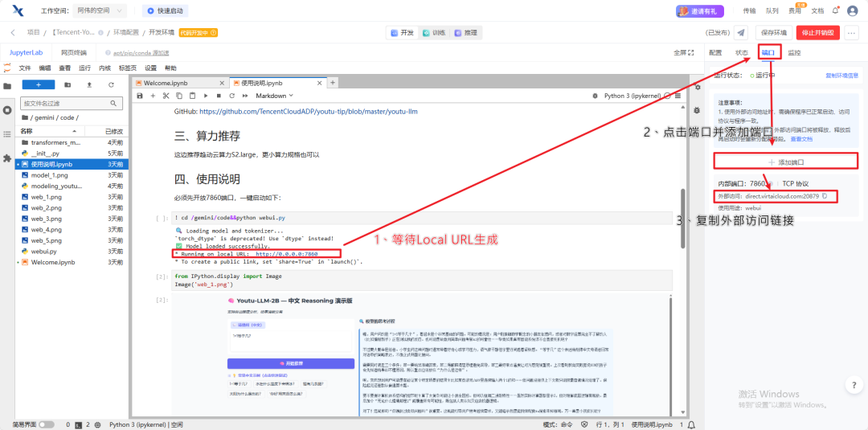The height and width of the screenshot is (430, 868).
Task: Open the Markdown cell type dropdown
Action: coord(275,96)
